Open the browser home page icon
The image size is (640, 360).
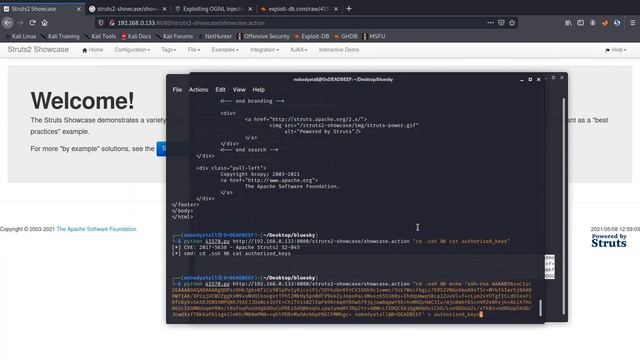click(x=44, y=23)
